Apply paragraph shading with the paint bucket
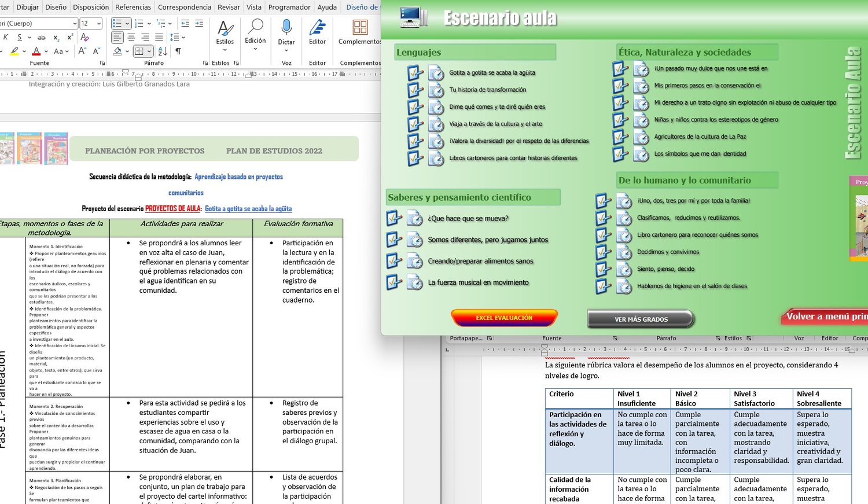This screenshot has height=504, width=868. click(x=117, y=51)
